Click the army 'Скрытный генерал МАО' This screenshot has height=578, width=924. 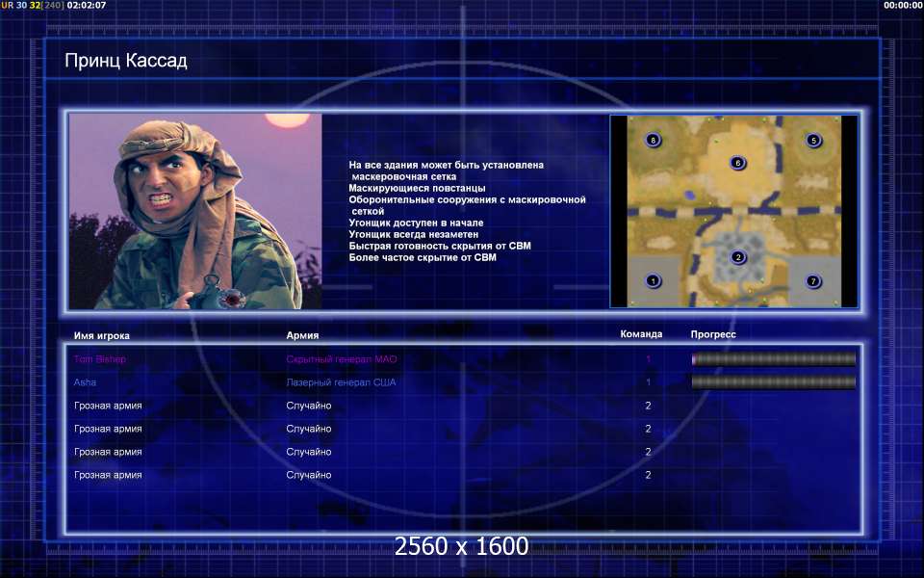(341, 359)
